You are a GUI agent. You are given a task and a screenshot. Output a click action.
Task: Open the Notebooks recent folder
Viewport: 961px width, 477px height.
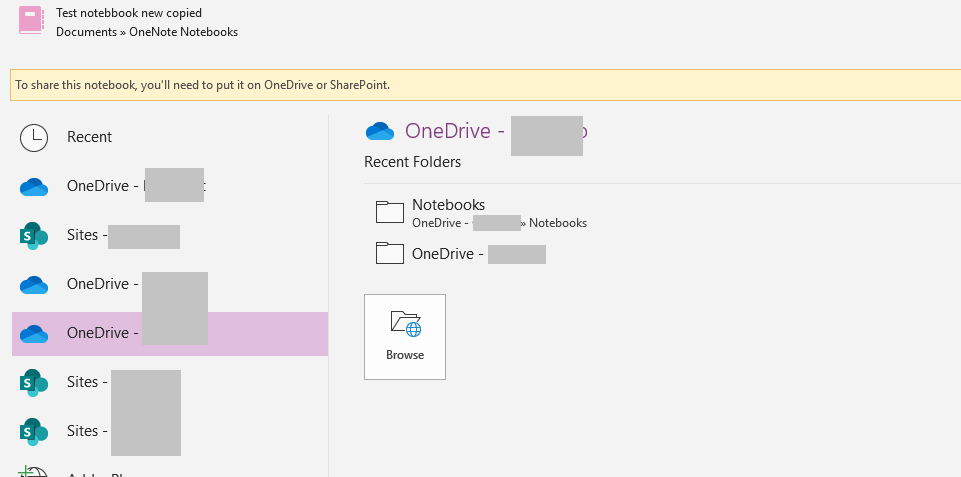[x=481, y=213]
